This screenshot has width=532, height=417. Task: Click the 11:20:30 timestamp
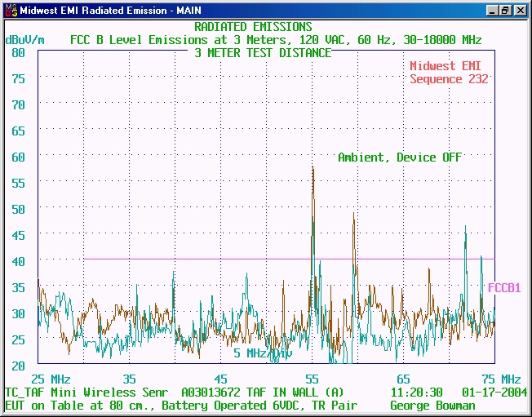click(416, 392)
